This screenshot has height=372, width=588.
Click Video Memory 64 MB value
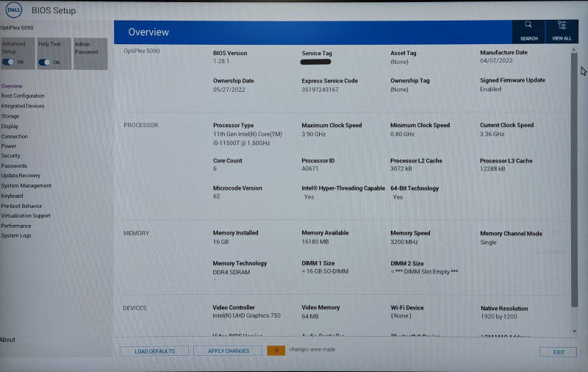click(x=310, y=317)
